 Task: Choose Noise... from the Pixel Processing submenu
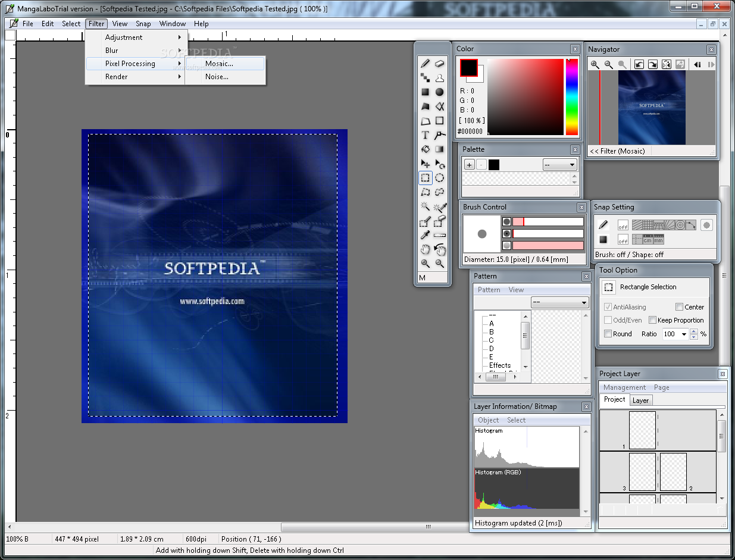226,77
